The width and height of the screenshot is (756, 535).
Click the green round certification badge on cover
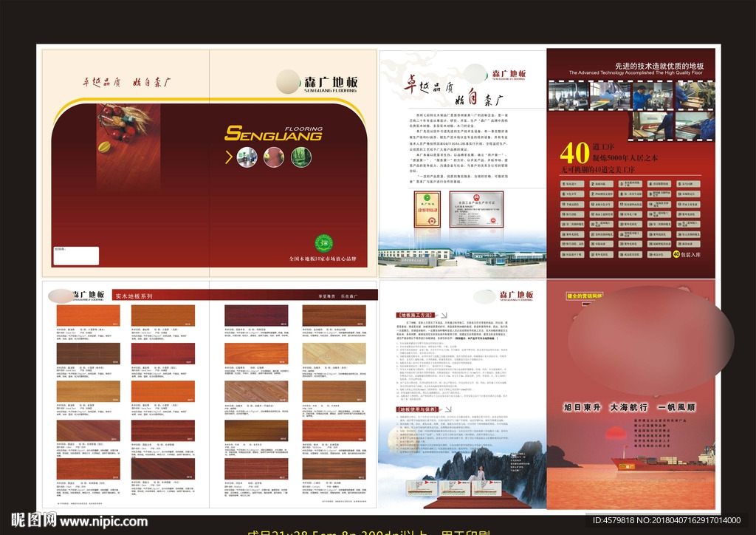(x=324, y=243)
